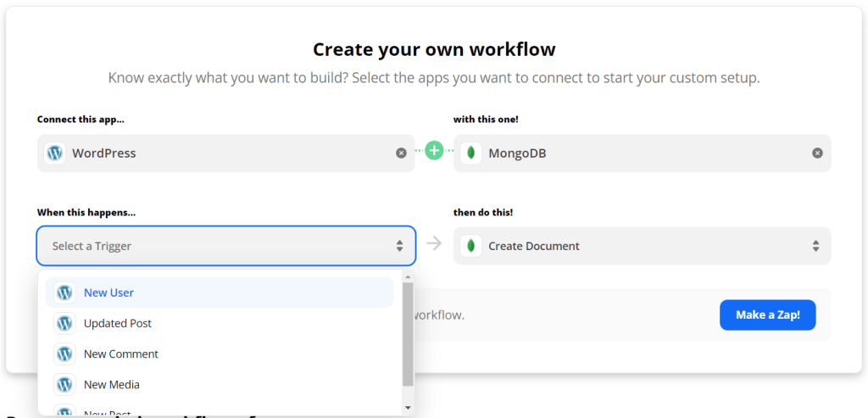Click the 'Create your own workflow' heading

434,49
